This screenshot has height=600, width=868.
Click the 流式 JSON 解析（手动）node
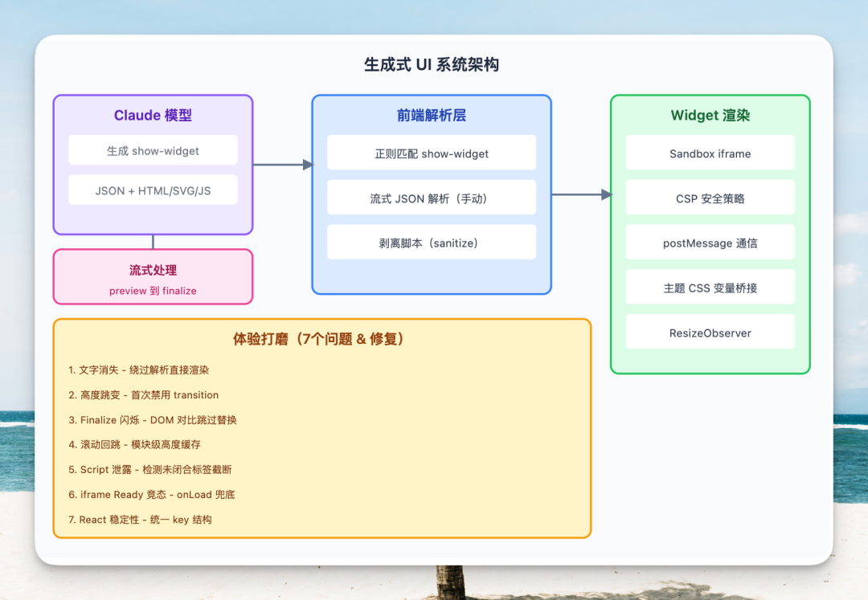pos(432,197)
